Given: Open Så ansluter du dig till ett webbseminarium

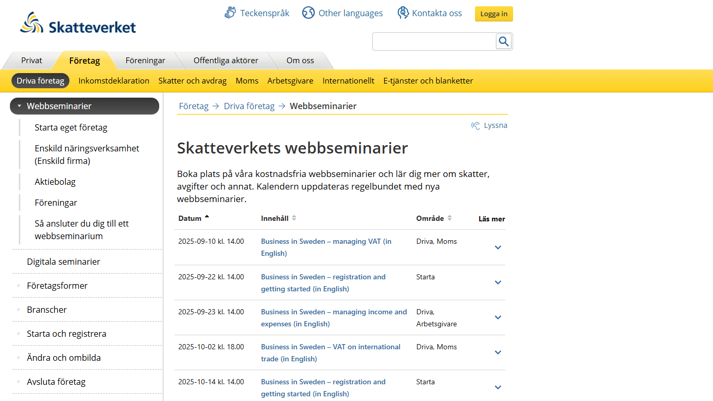Looking at the screenshot, I should click(81, 230).
